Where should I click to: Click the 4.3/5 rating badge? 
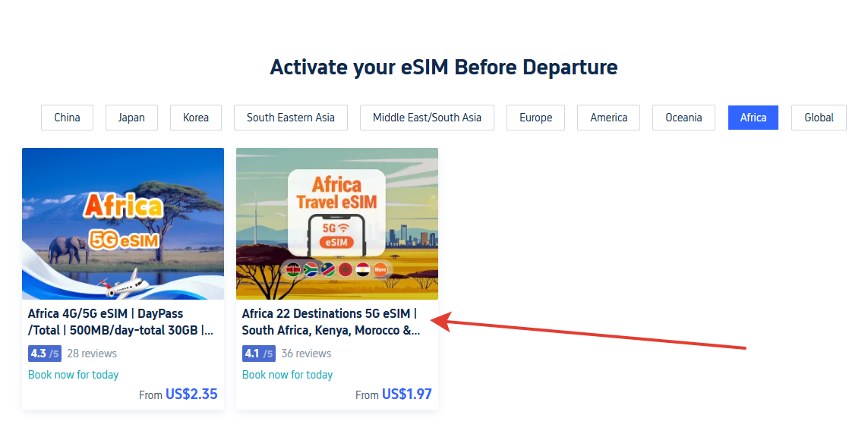point(44,354)
